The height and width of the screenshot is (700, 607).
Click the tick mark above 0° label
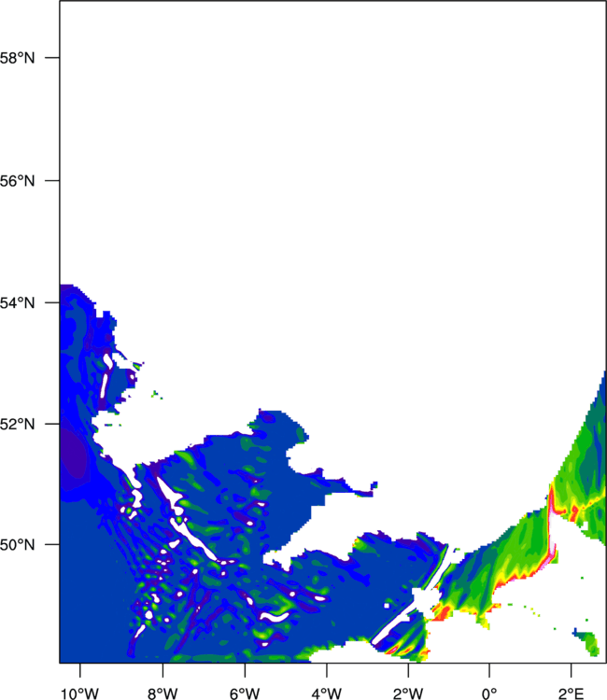[x=489, y=670]
